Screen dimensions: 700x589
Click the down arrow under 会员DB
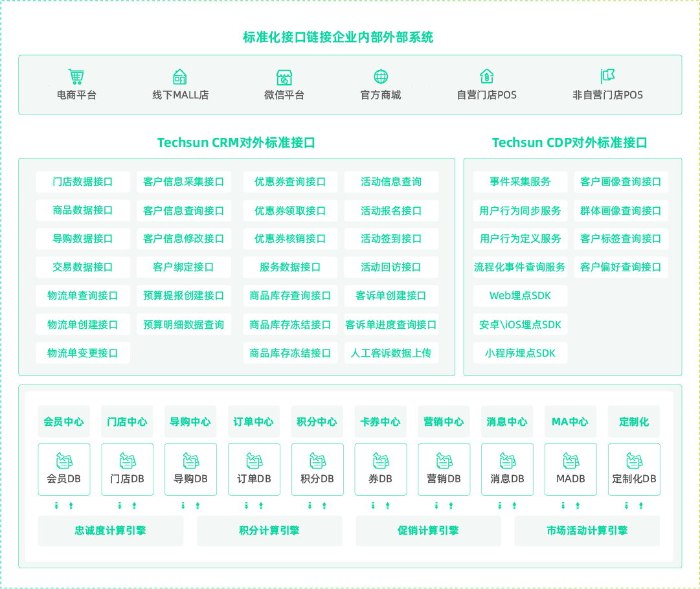pyautogui.click(x=56, y=506)
